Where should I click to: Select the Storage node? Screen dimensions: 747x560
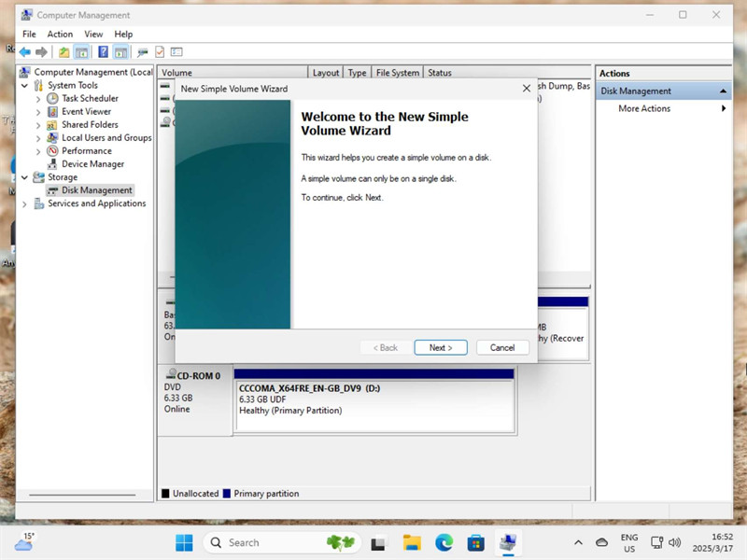(63, 177)
